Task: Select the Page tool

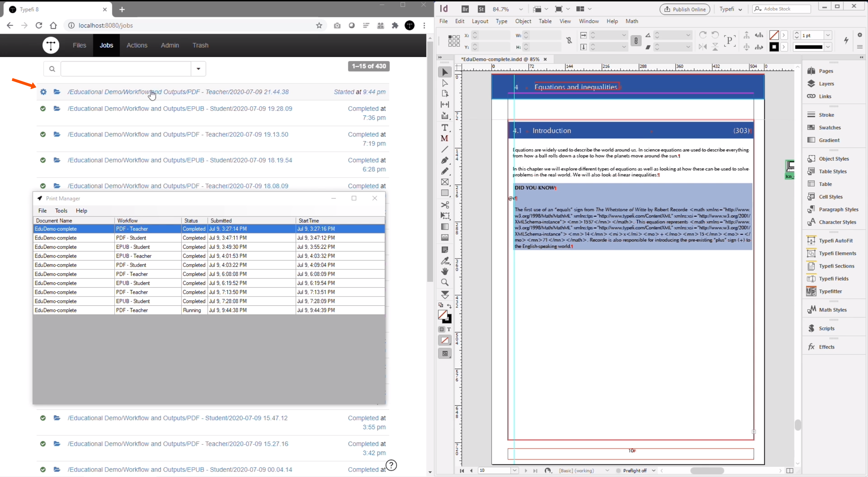Action: [445, 94]
